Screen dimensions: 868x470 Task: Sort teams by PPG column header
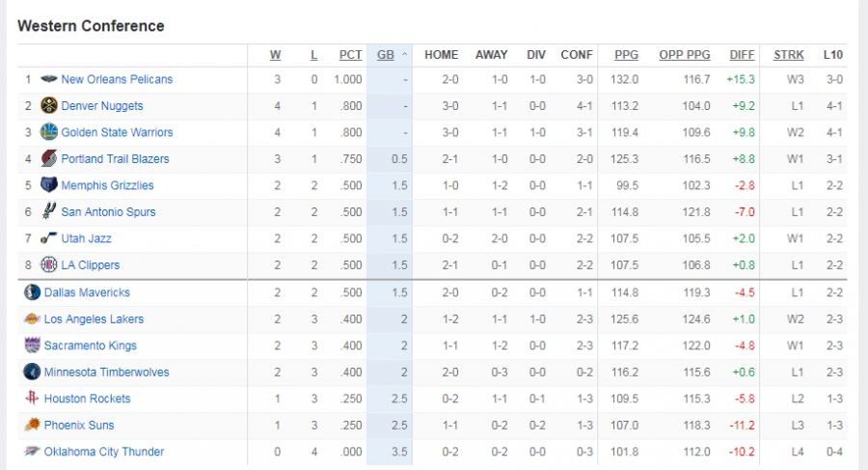[x=626, y=55]
